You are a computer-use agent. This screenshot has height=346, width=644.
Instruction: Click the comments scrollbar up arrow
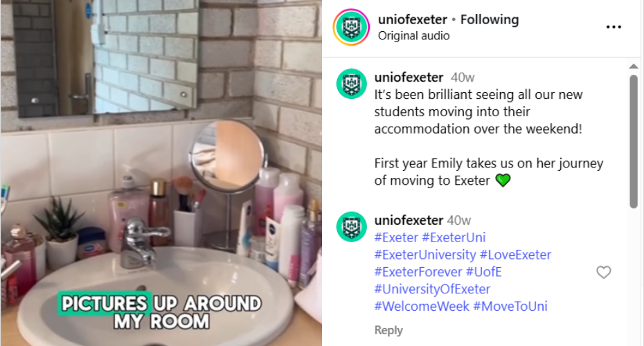[634, 66]
